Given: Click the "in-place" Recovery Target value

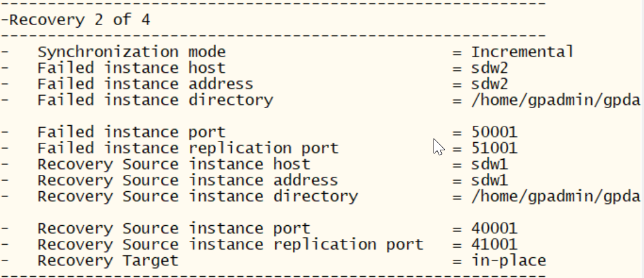Looking at the screenshot, I should pos(508,260).
